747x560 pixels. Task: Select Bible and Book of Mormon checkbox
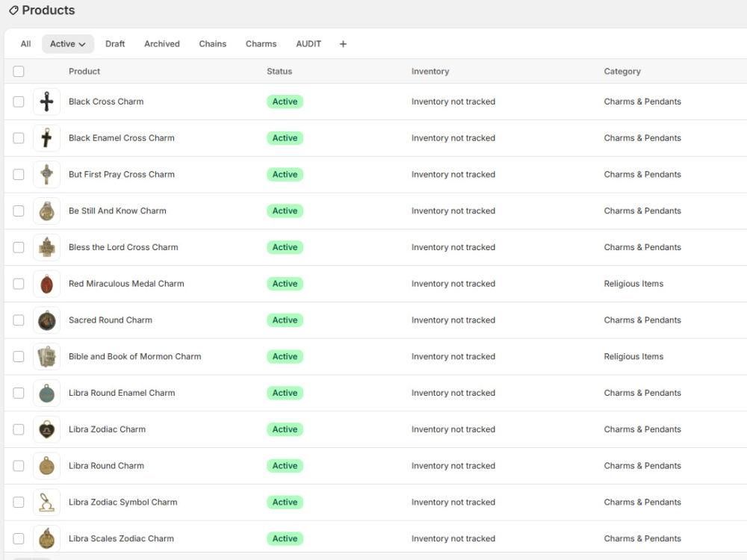(x=19, y=357)
